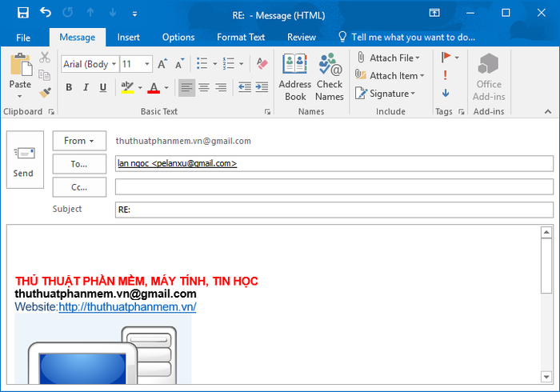Clear all formatting with the eraser icon
560x392 pixels.
pyautogui.click(x=262, y=63)
